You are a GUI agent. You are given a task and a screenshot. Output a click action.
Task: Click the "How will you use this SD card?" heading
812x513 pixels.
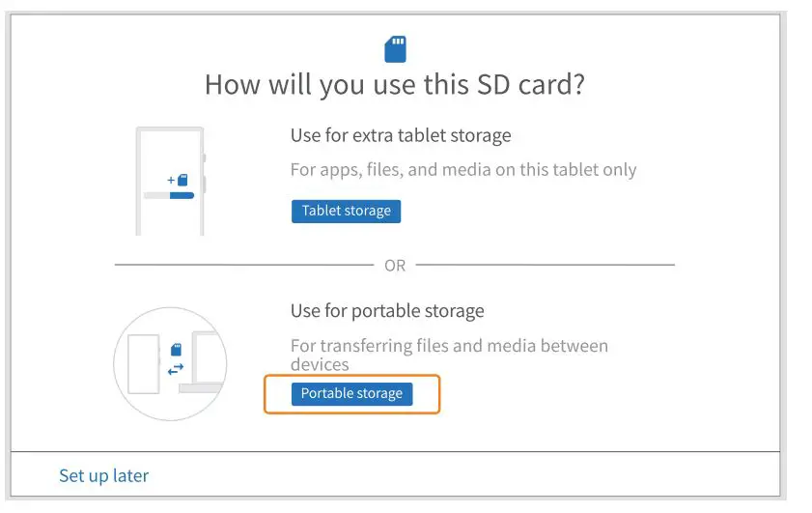[x=395, y=85]
